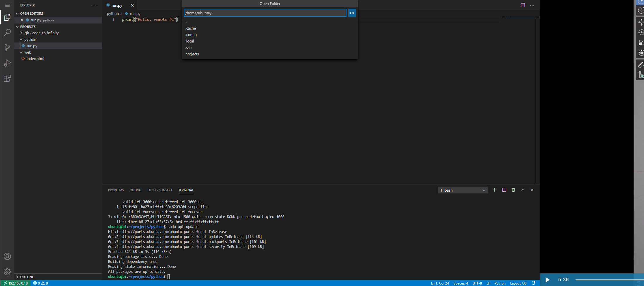Open the Accounts menu icon
This screenshot has width=644, height=286.
7,256
